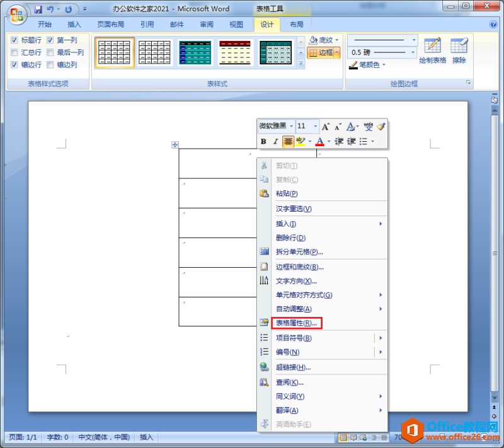Click the vertical scrollbar down arrow
Screen dimensions: 504x448
[x=495, y=398]
